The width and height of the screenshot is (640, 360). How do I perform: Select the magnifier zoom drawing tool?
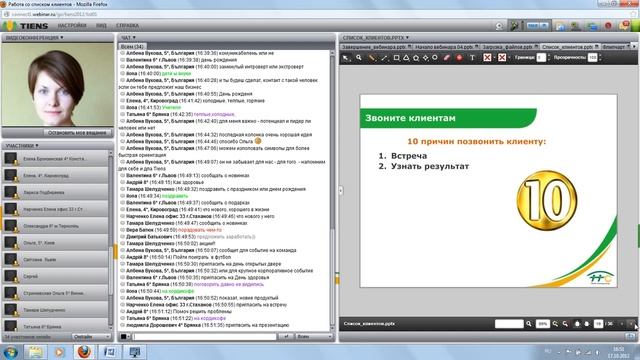[x=359, y=58]
